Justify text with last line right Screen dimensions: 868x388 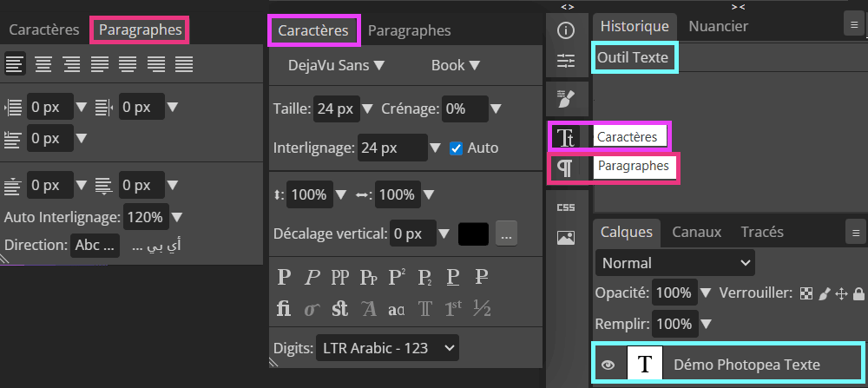coord(156,64)
